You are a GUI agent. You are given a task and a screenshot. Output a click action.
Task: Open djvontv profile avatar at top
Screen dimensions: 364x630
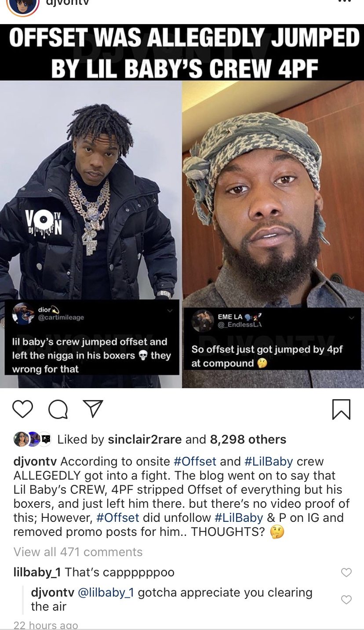23,5
